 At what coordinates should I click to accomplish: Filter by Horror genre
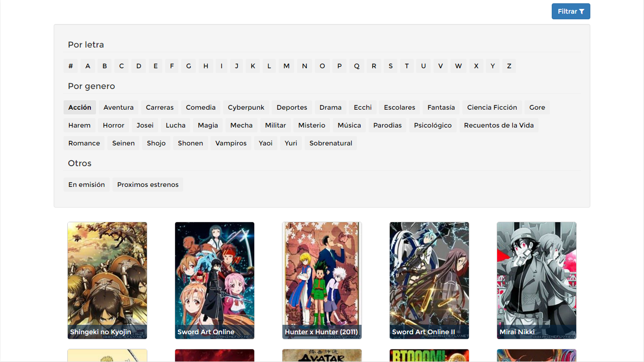tap(113, 125)
